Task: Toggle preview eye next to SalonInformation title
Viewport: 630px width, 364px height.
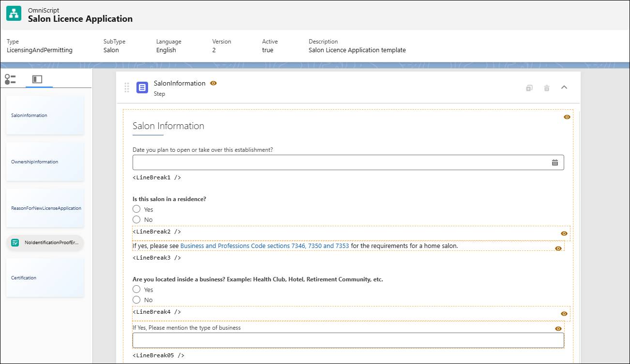Action: tap(213, 83)
